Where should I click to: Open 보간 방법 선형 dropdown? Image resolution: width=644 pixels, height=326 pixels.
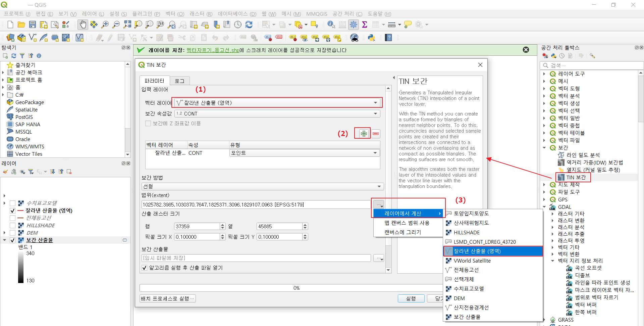tap(263, 186)
